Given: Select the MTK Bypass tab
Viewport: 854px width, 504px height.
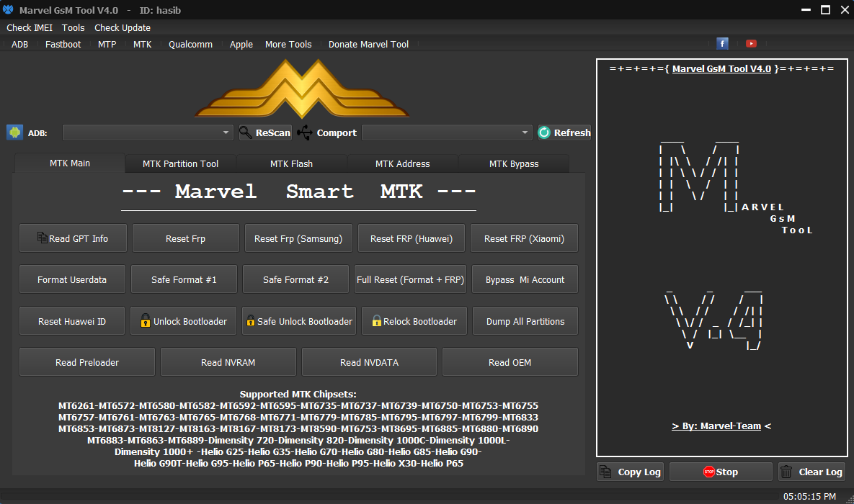Looking at the screenshot, I should click(514, 163).
